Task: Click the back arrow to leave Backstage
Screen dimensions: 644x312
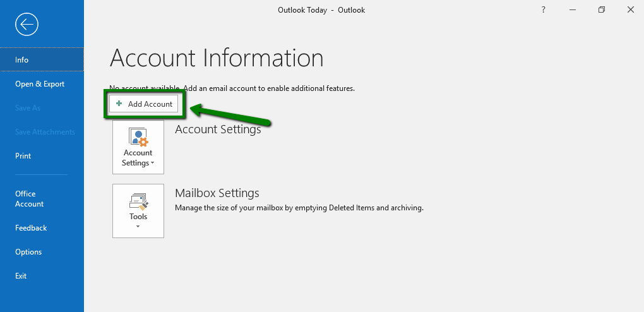Action: click(x=27, y=25)
